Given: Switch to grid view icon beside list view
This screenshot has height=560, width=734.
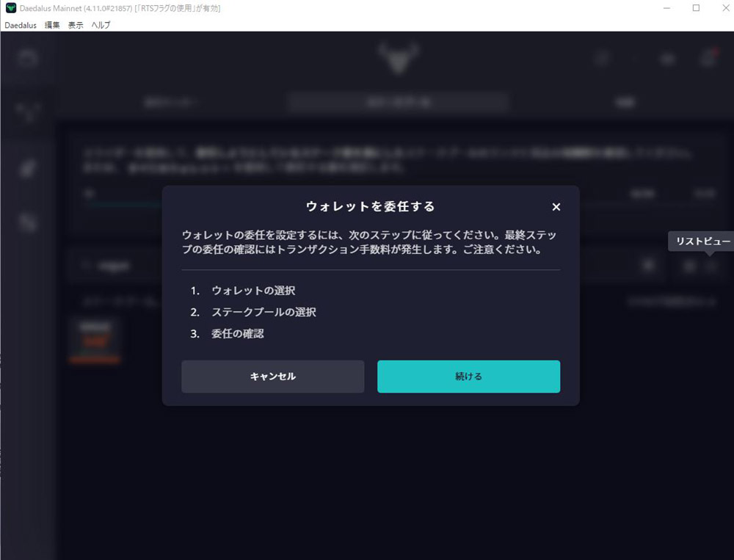Looking at the screenshot, I should 689,266.
